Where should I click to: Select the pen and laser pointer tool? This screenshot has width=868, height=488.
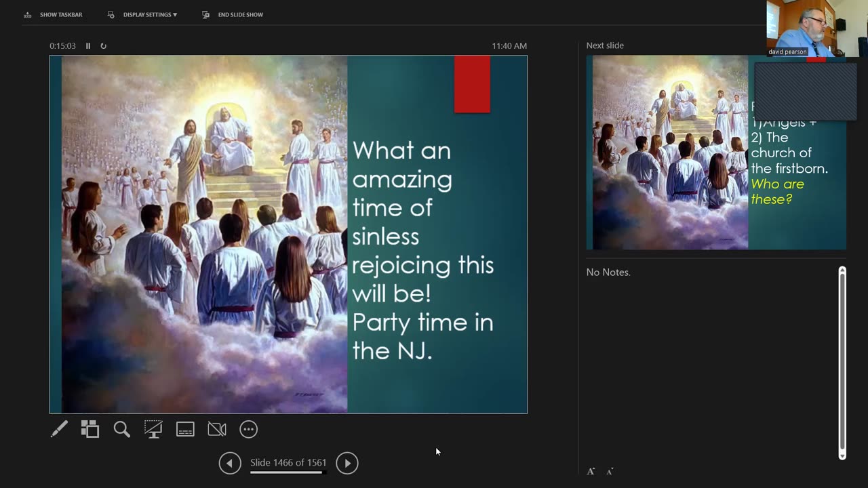tap(59, 429)
